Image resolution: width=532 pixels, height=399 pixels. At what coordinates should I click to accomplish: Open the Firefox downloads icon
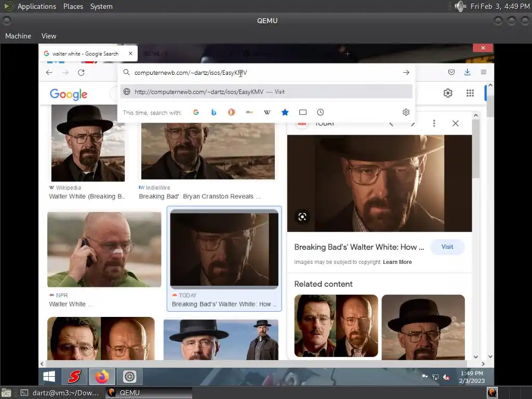467,72
